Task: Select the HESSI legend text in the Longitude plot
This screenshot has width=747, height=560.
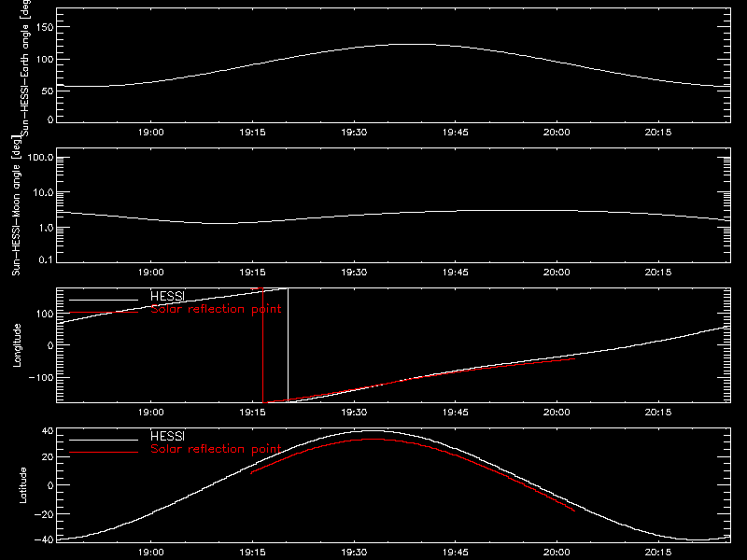Action: [x=167, y=296]
